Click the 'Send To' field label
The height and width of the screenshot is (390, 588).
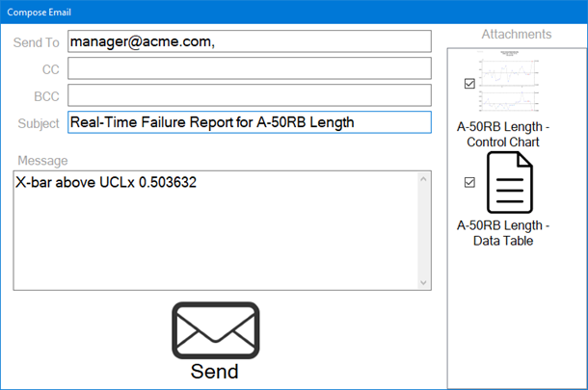(37, 42)
